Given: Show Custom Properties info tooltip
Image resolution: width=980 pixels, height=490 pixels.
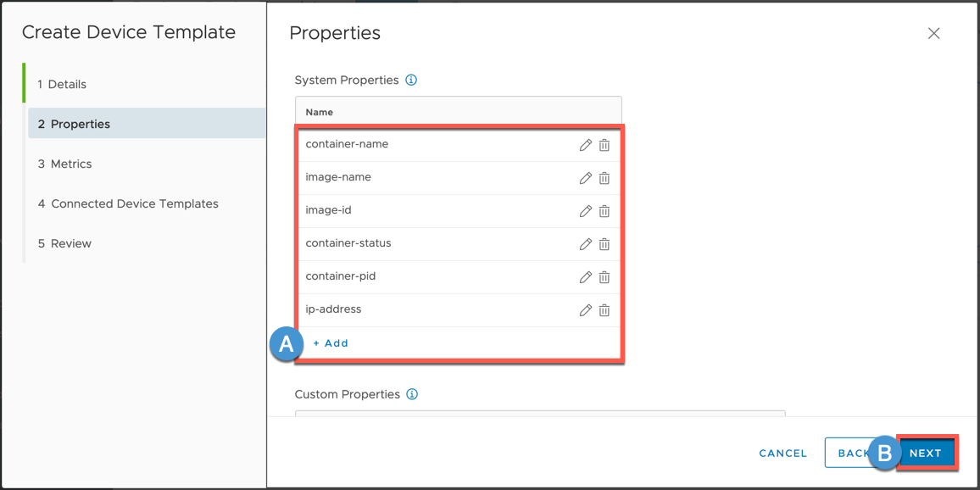Looking at the screenshot, I should [412, 394].
